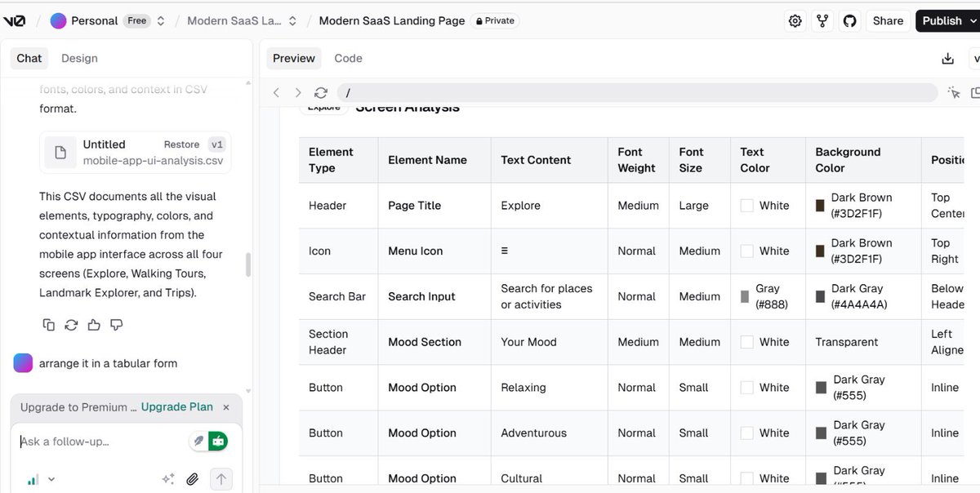Image resolution: width=980 pixels, height=493 pixels.
Task: Select the element inspector cursor icon
Action: tap(953, 92)
